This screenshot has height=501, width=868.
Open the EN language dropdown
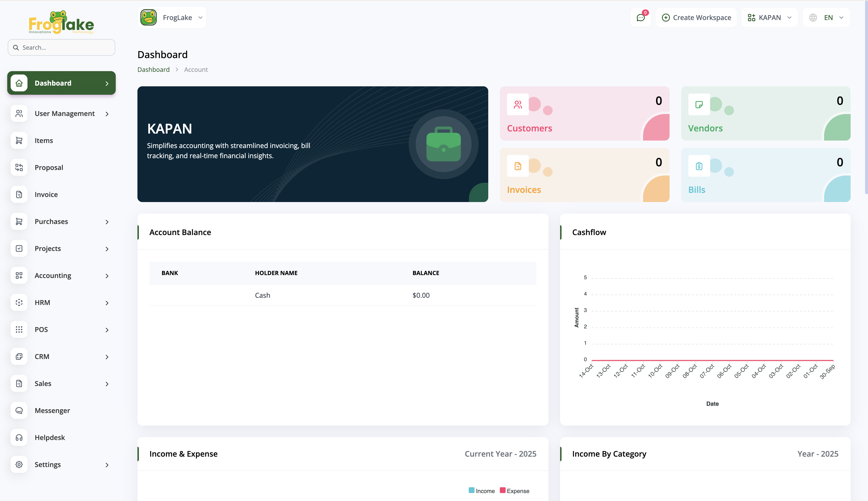pyautogui.click(x=826, y=18)
